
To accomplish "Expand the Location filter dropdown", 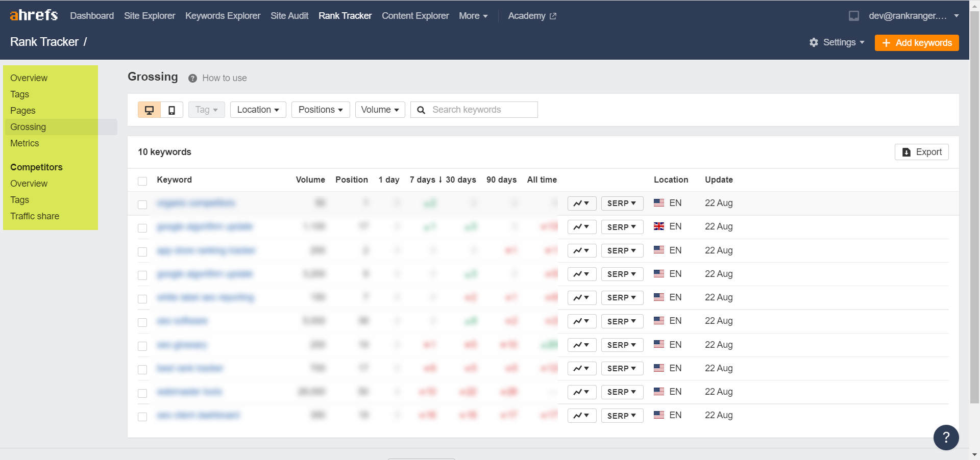I will point(258,110).
